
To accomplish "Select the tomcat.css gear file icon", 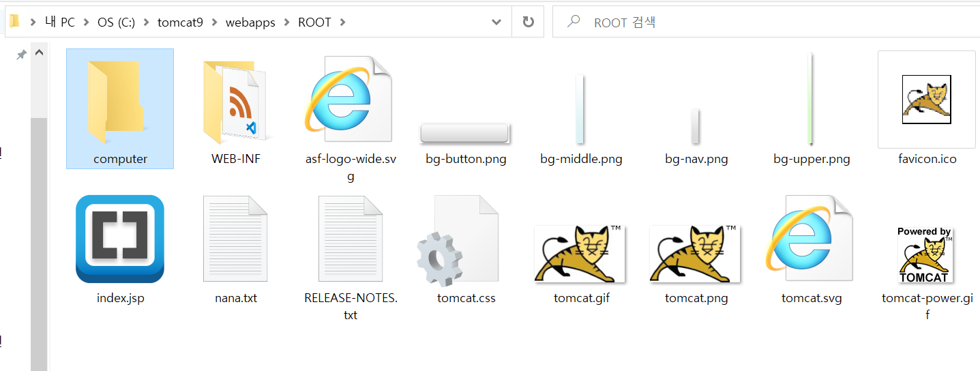I will tap(458, 239).
